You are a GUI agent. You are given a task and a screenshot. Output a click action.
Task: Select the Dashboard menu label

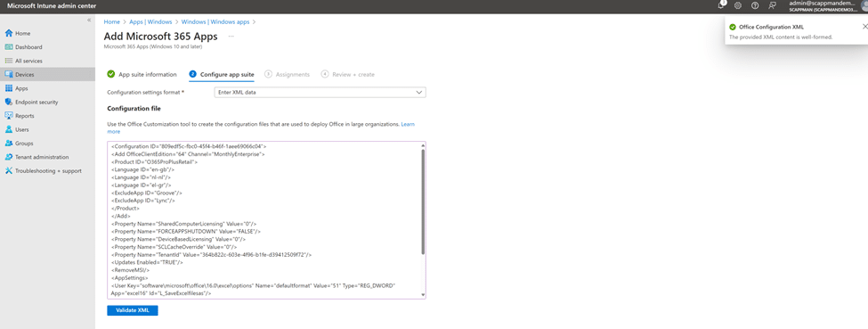(x=28, y=47)
